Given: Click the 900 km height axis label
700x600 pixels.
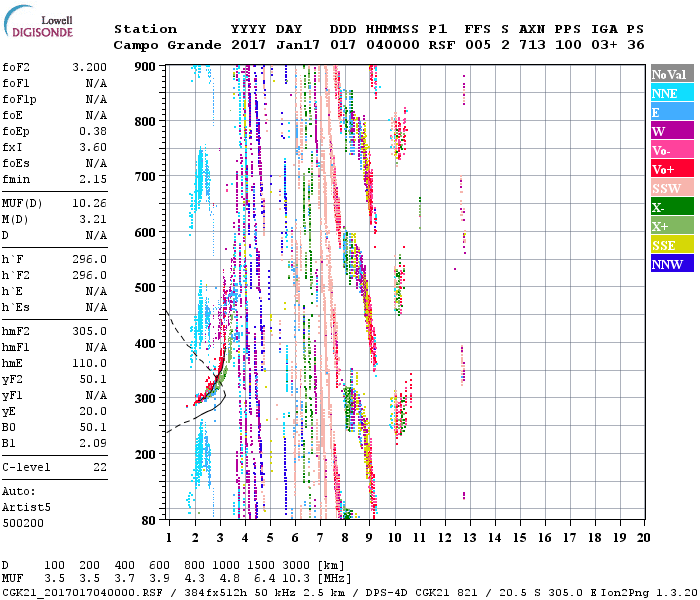Looking at the screenshot, I should [x=146, y=66].
